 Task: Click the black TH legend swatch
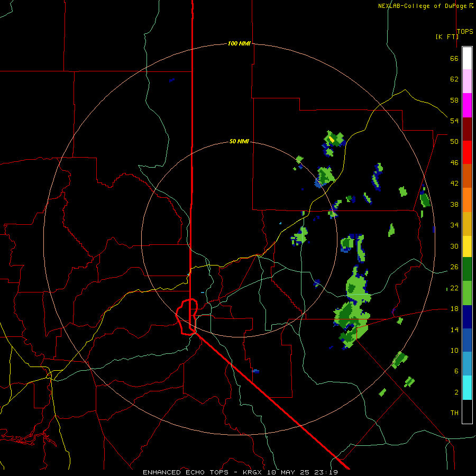467,411
